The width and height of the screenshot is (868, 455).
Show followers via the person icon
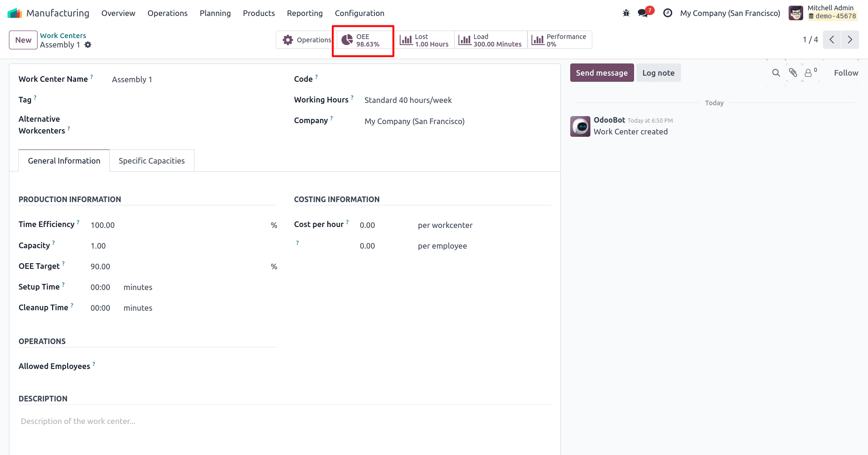click(809, 73)
